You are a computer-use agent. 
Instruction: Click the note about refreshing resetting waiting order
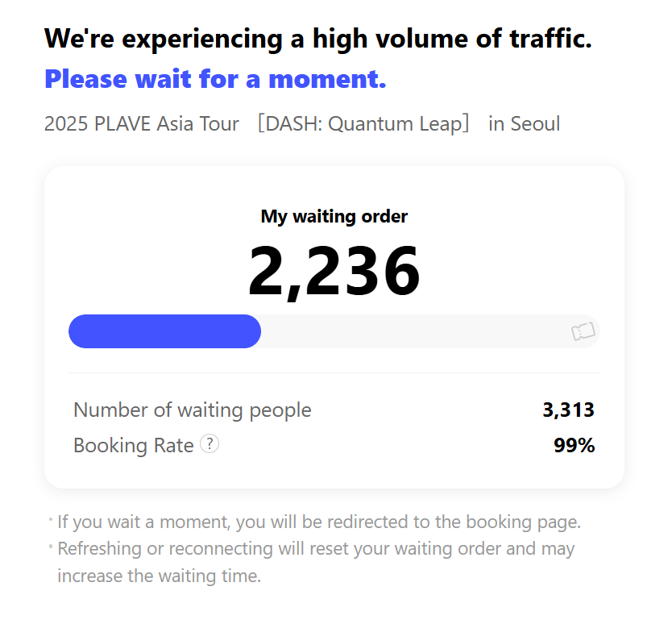click(316, 549)
